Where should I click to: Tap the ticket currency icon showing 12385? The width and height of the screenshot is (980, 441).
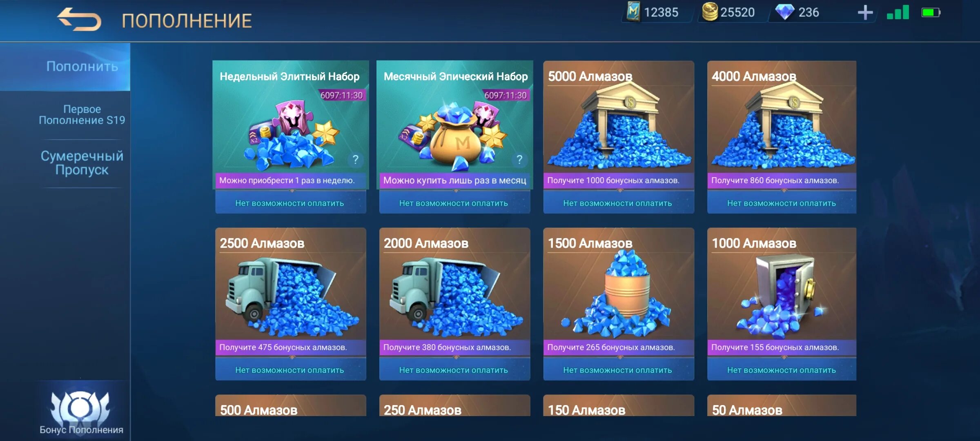tap(633, 12)
